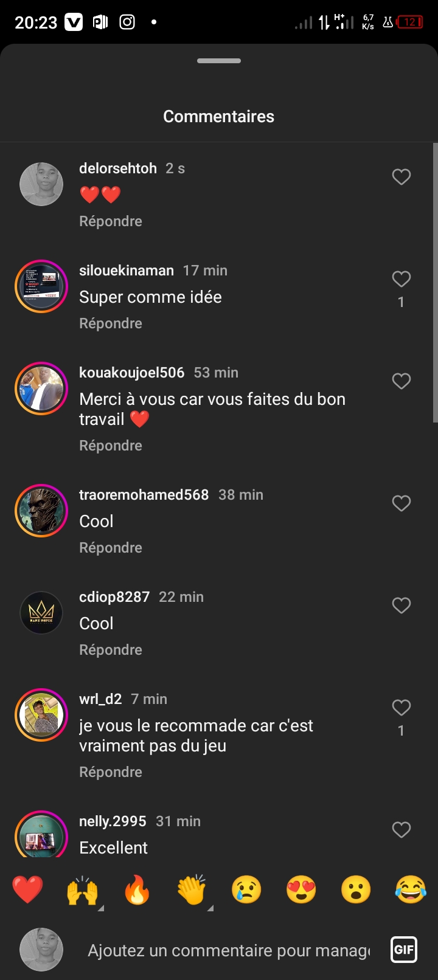
Task: Like the comment by delorsehtoh
Action: pos(401,177)
